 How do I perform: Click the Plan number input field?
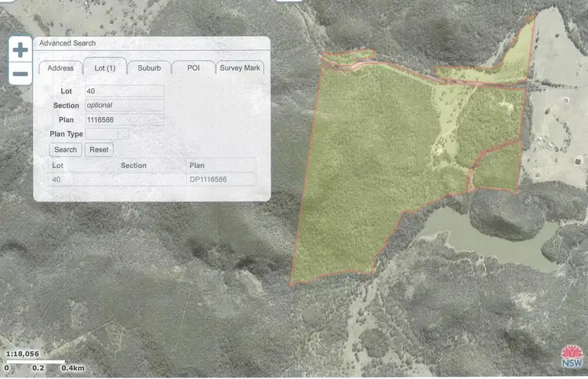[124, 120]
